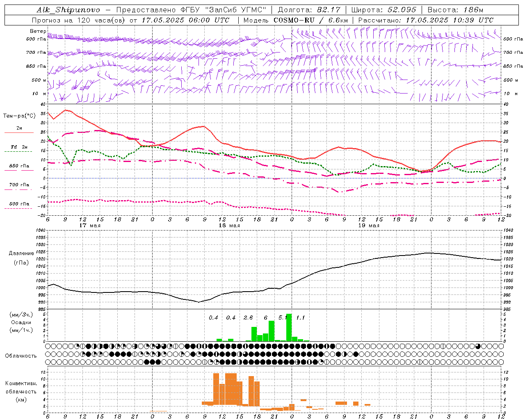Click the Рассчитано: 17.05.2025 10:39 UTC text
The image size is (525, 420).
coord(426,20)
